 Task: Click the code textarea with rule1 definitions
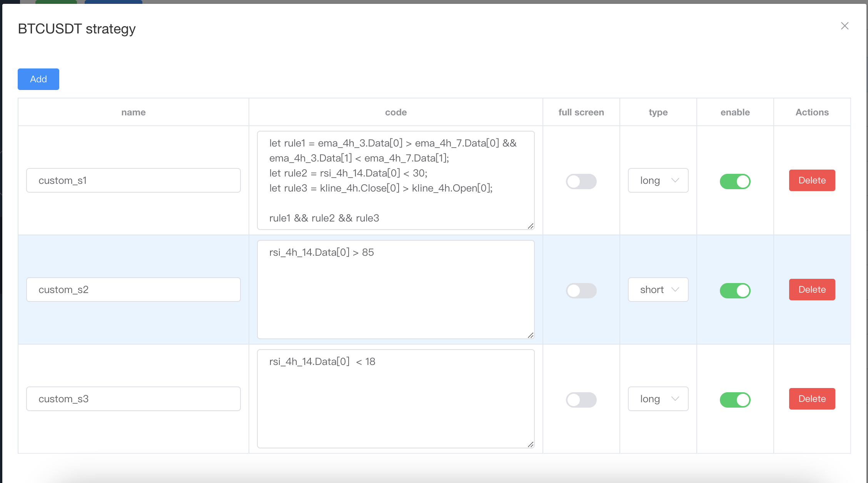click(396, 180)
